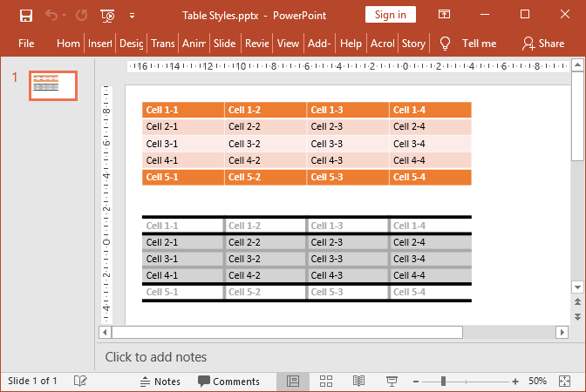Toggle Normal view button
The width and height of the screenshot is (586, 392).
[293, 382]
